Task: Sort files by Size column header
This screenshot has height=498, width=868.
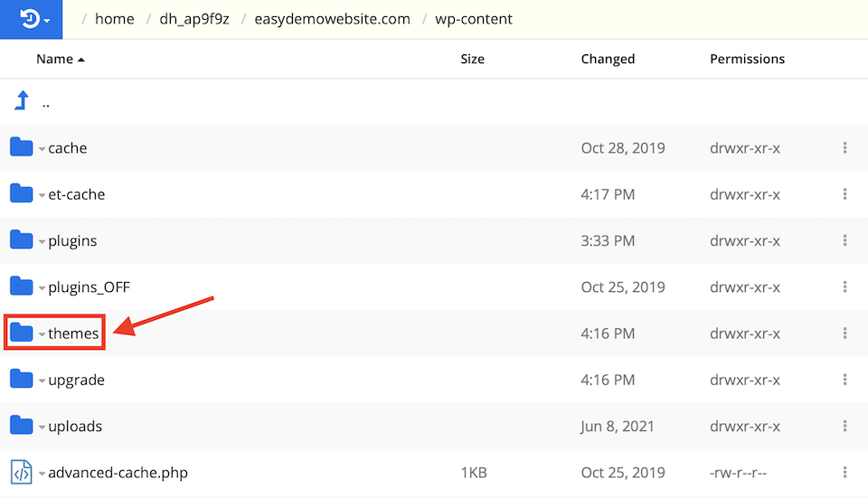Action: click(x=472, y=59)
